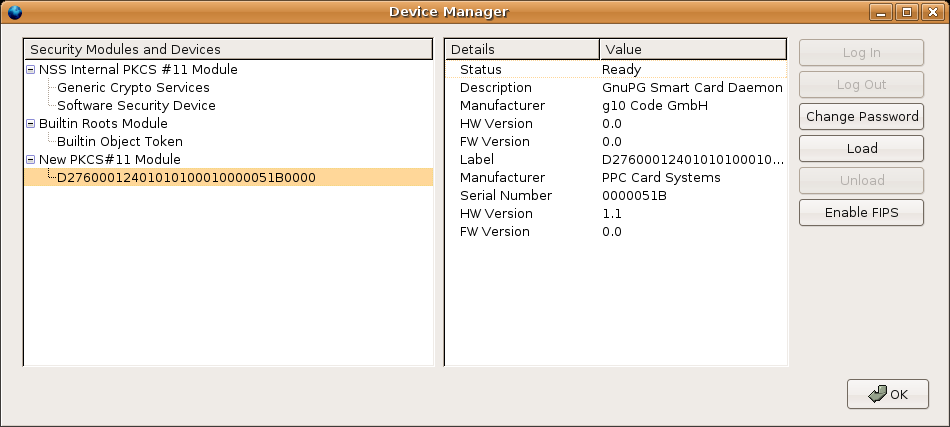Viewport: 950px width, 427px height.
Task: Select the Label row in details
Action: [615, 160]
